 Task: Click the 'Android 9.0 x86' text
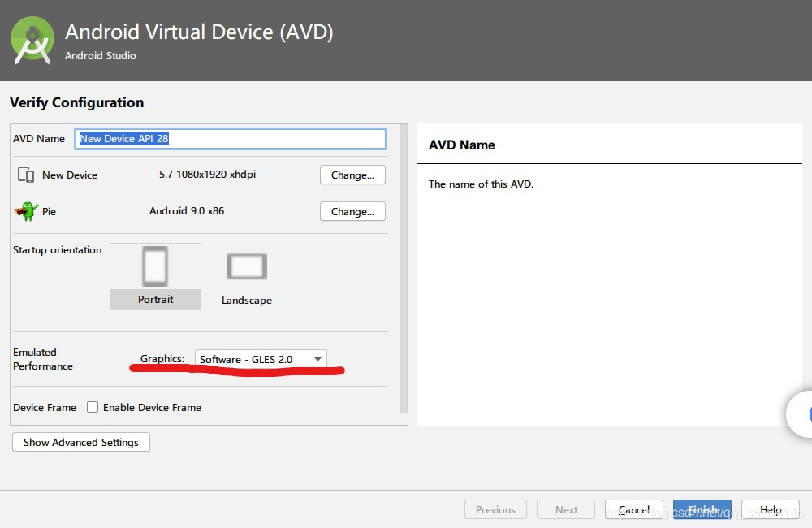(187, 211)
